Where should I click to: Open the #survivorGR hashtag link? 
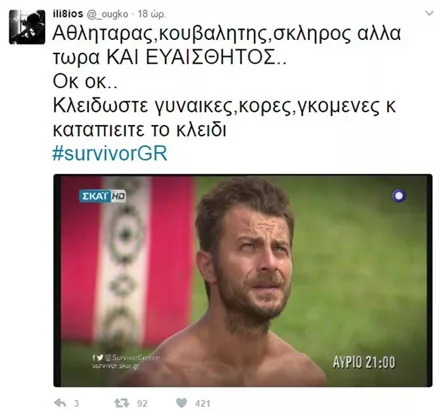(110, 154)
